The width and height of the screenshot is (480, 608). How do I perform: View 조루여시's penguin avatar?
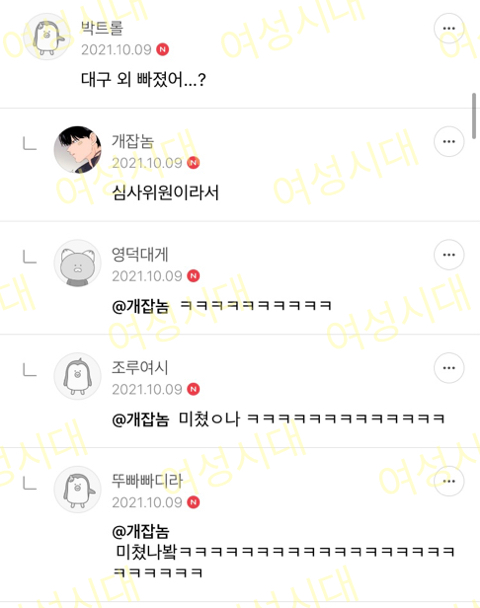pyautogui.click(x=78, y=376)
